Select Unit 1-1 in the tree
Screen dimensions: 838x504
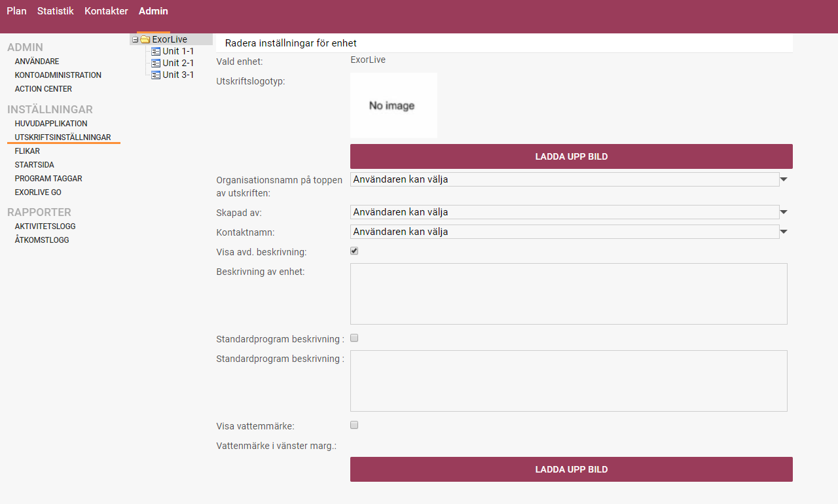coord(178,52)
